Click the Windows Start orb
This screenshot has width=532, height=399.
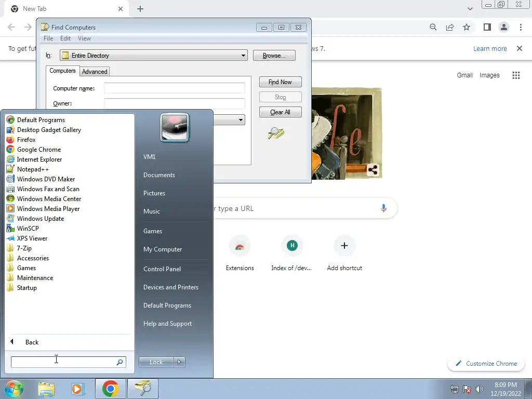pyautogui.click(x=14, y=389)
